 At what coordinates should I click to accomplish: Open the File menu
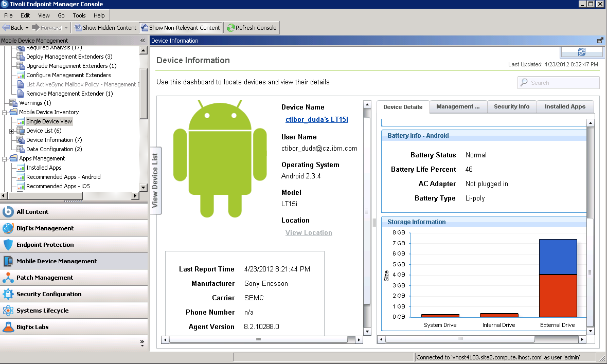point(9,15)
